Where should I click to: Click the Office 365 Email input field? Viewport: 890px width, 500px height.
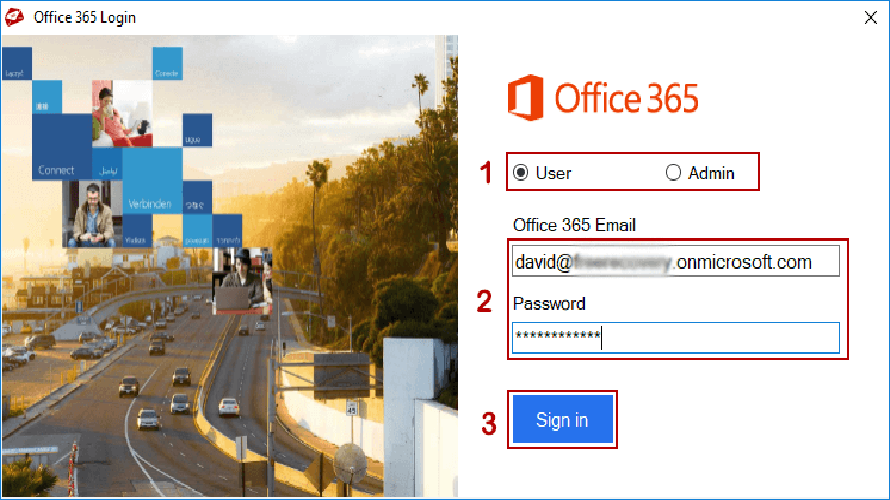[675, 261]
